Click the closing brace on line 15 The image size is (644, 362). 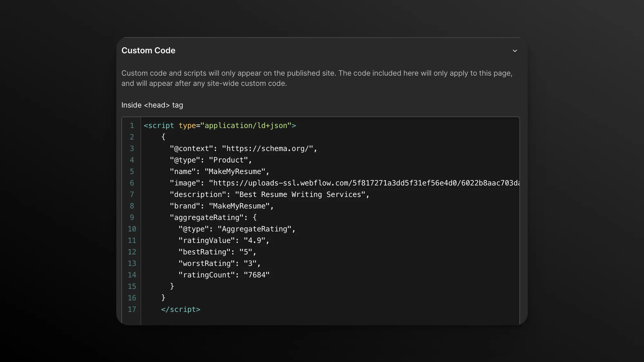(x=172, y=286)
